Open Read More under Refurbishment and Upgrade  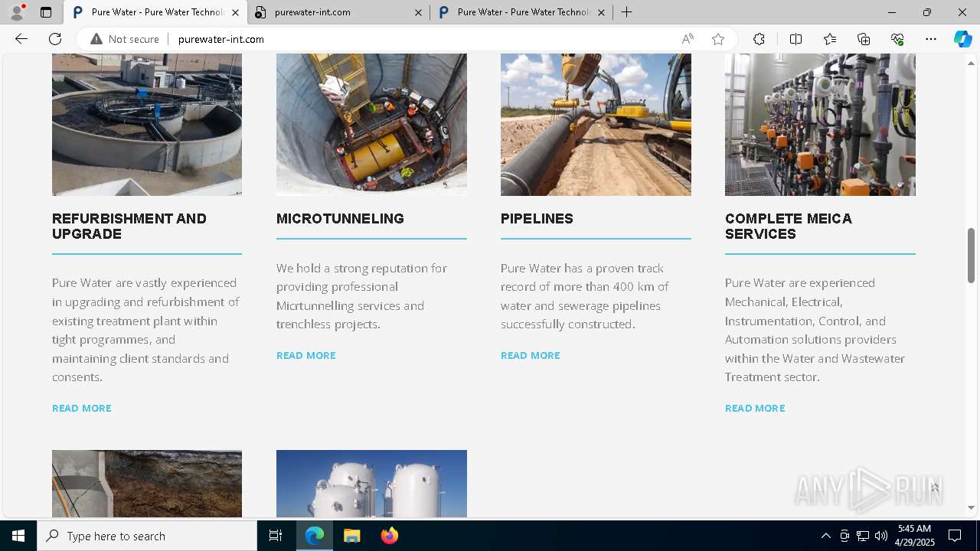point(82,408)
